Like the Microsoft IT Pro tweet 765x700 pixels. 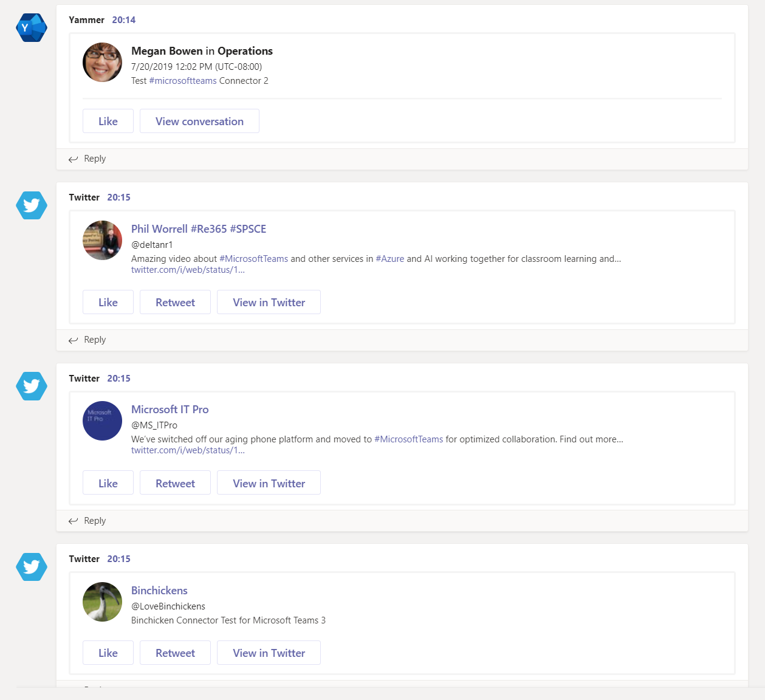pyautogui.click(x=108, y=483)
